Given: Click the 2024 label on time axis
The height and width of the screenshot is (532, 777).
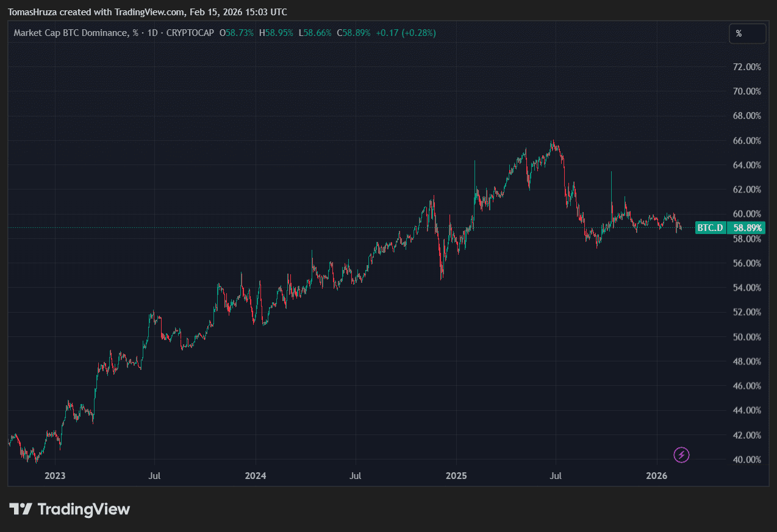Looking at the screenshot, I should pos(256,475).
